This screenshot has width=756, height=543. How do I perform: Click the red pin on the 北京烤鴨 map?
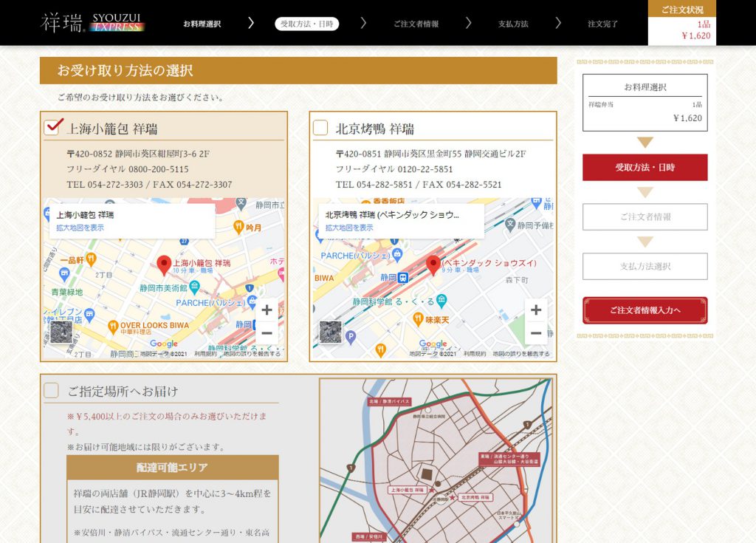point(433,265)
